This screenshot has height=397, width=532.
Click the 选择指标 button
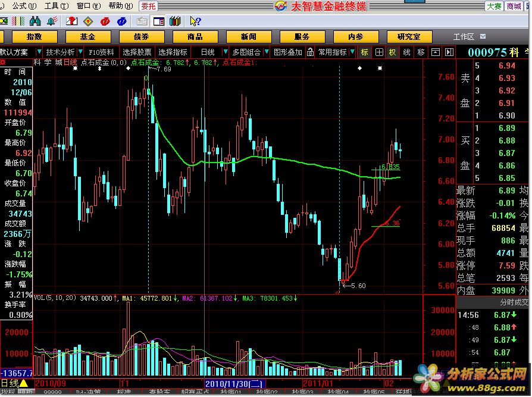click(x=173, y=52)
